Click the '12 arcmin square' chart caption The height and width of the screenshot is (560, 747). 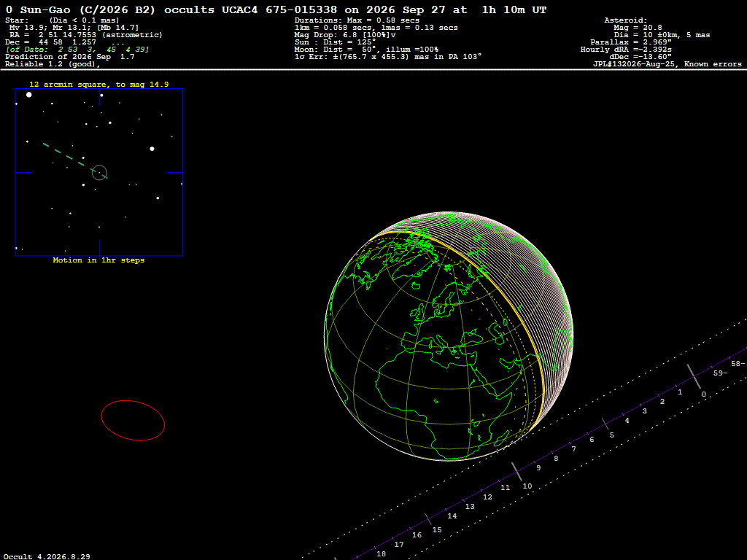coord(99,85)
